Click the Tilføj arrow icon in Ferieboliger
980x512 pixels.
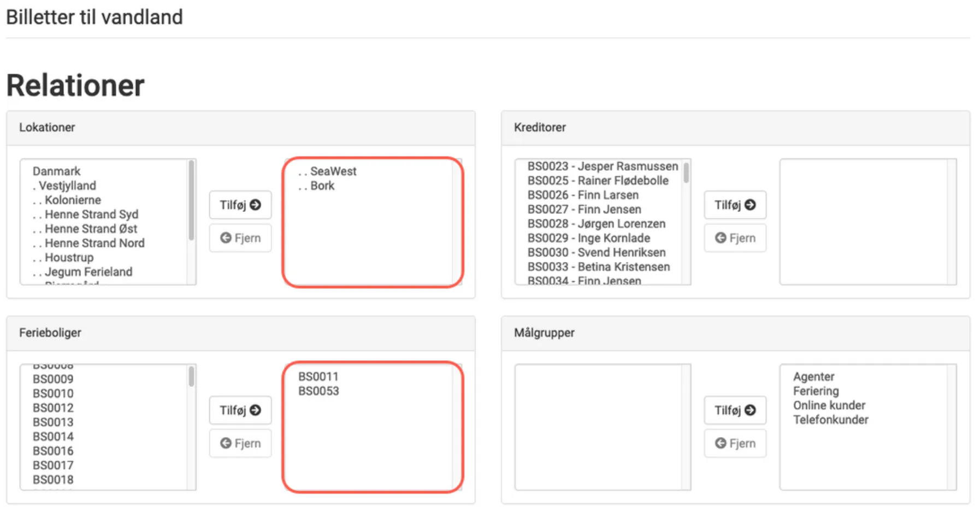[255, 410]
